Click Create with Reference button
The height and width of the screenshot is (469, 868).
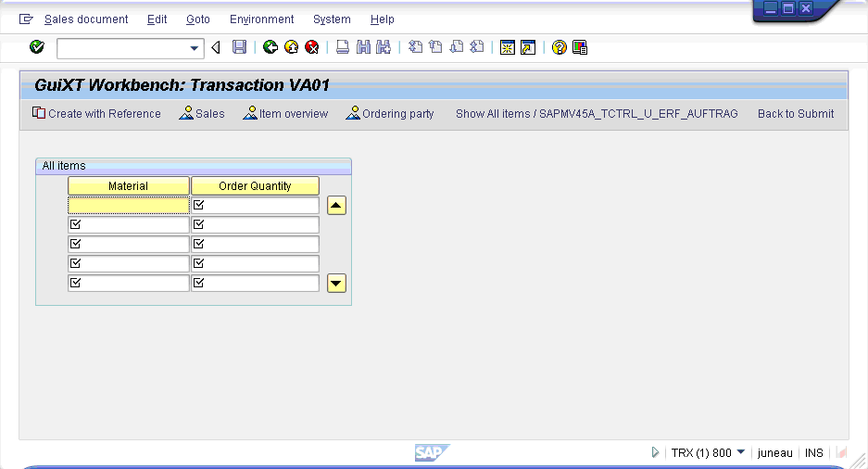tap(96, 113)
